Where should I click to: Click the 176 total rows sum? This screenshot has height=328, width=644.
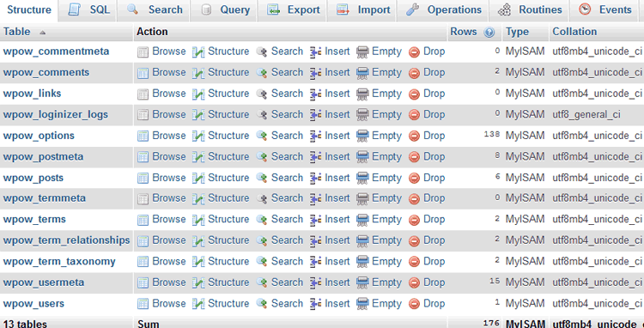tap(492, 324)
